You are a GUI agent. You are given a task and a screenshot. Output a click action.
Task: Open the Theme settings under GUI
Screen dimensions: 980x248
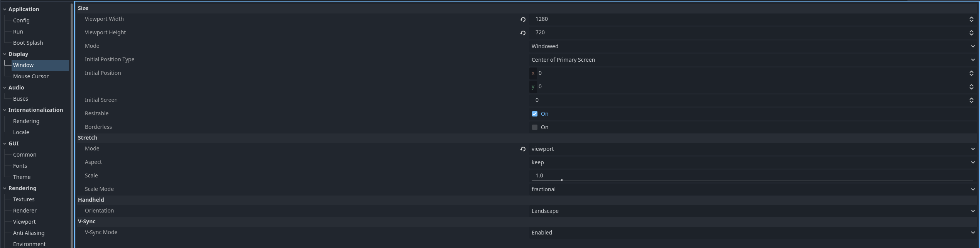click(22, 177)
